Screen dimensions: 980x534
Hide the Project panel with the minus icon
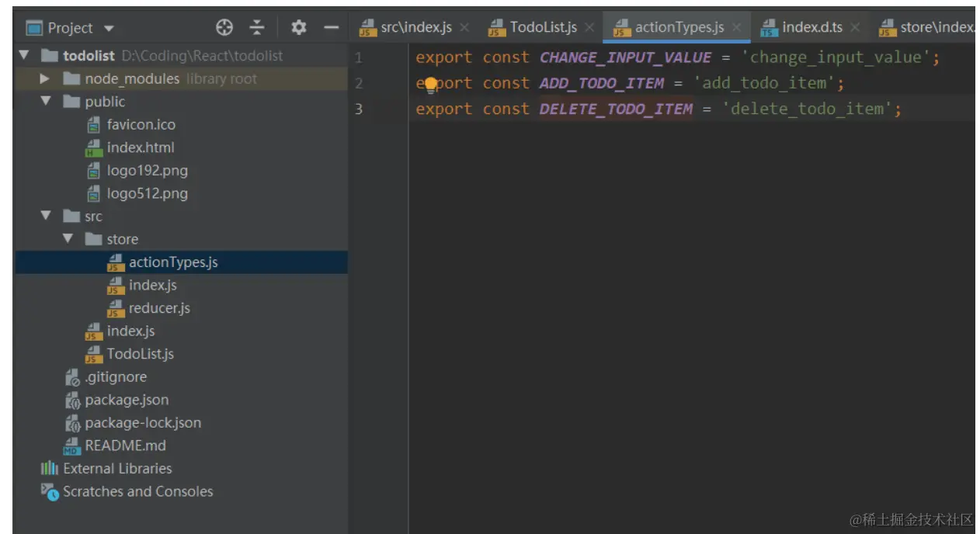332,28
